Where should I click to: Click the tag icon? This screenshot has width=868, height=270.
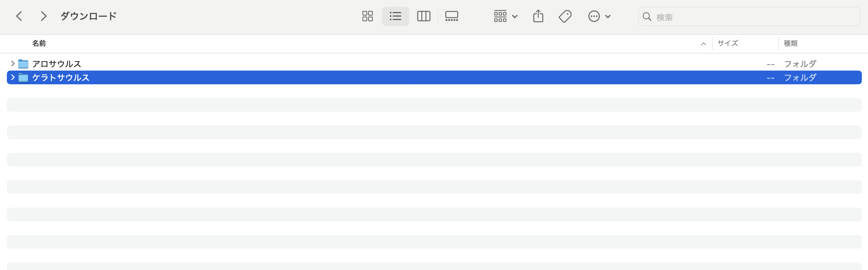point(565,16)
